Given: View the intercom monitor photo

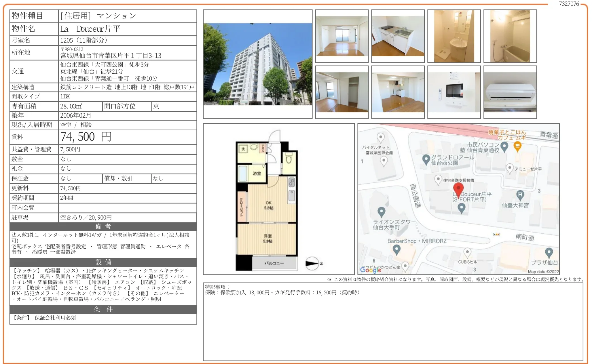Looking at the screenshot, I should coord(454,92).
